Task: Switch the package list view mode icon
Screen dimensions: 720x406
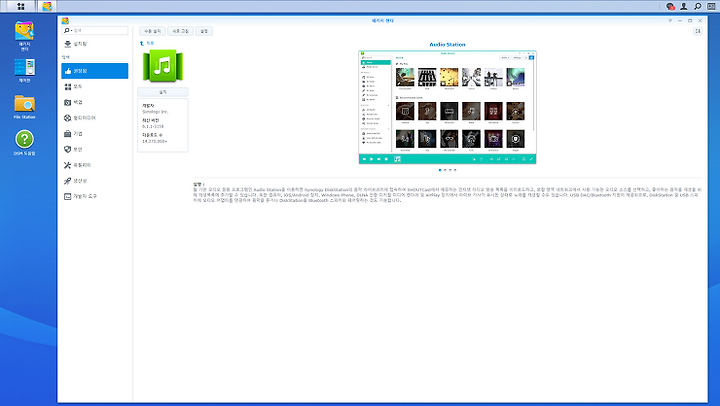Action: [698, 31]
